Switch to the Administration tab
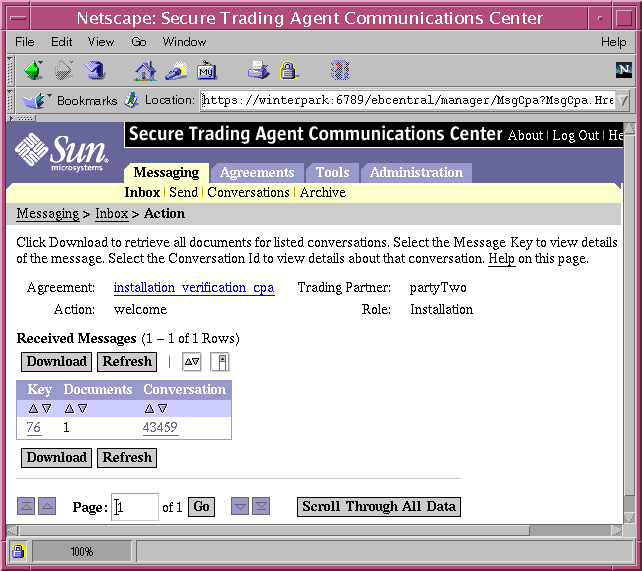Viewport: 642px width, 571px height. [416, 172]
